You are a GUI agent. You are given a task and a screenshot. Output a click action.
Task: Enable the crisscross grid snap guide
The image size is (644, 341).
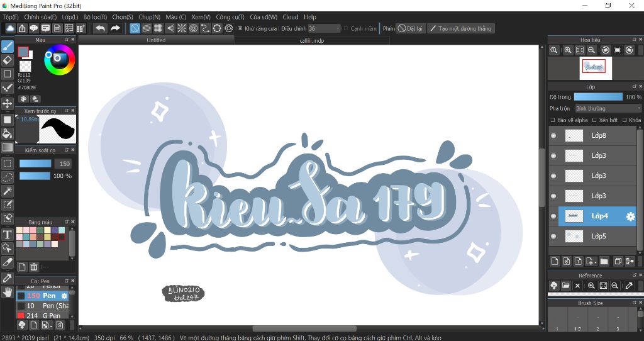(158, 28)
